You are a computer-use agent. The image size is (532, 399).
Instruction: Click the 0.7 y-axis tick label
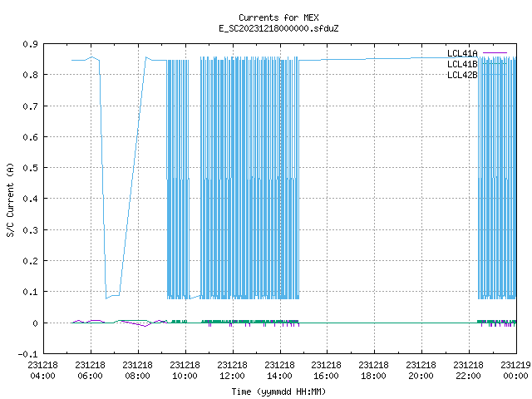pyautogui.click(x=30, y=106)
